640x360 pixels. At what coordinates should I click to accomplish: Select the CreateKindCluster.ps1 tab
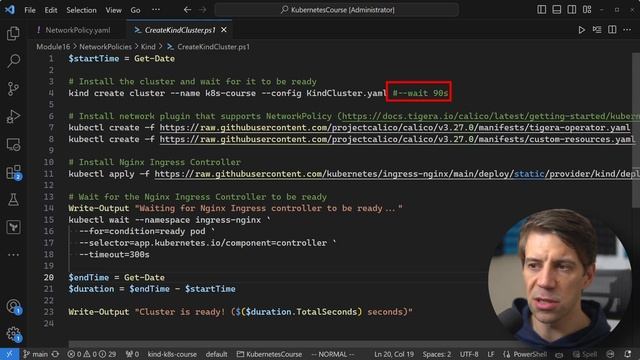[x=180, y=30]
